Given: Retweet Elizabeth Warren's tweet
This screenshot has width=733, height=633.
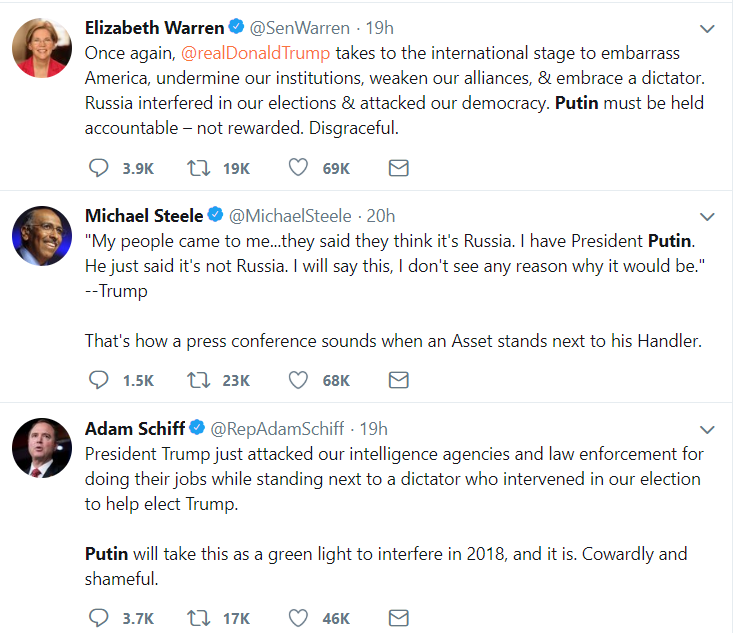Looking at the screenshot, I should [x=199, y=168].
